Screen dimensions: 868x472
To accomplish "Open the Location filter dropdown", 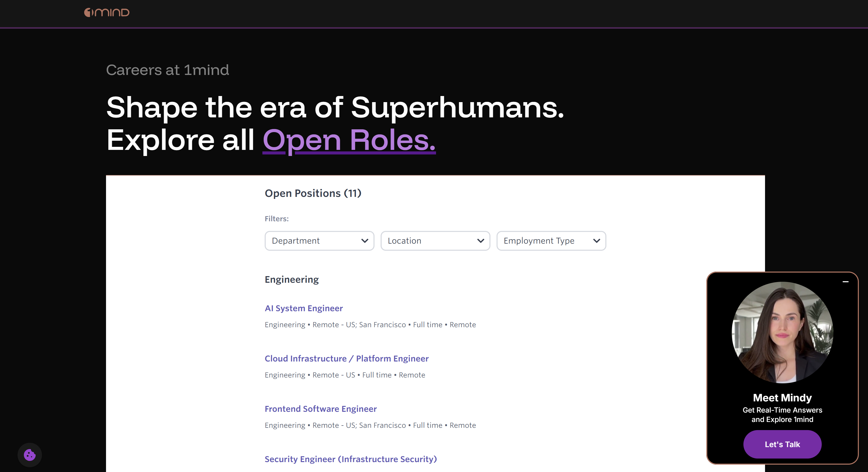I will coord(435,241).
